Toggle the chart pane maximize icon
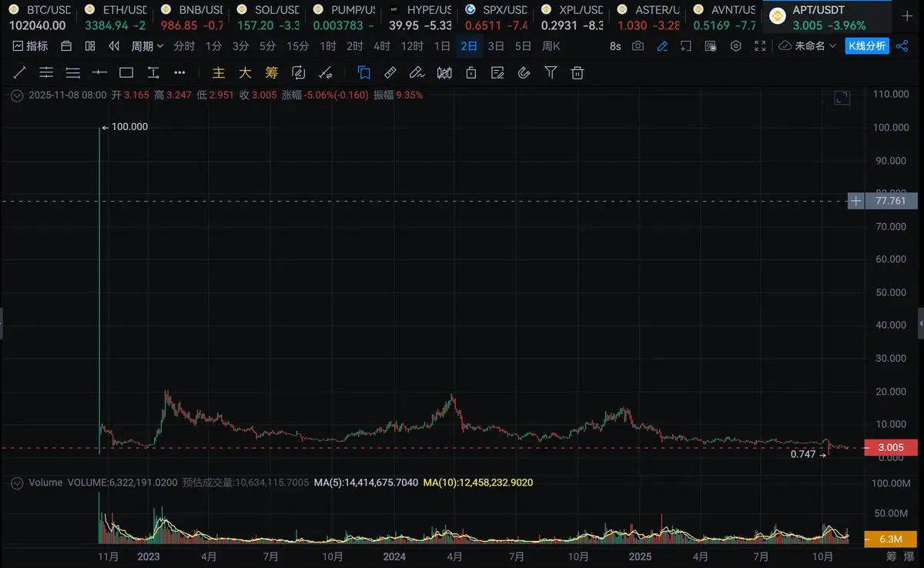This screenshot has width=924, height=568. (x=842, y=98)
